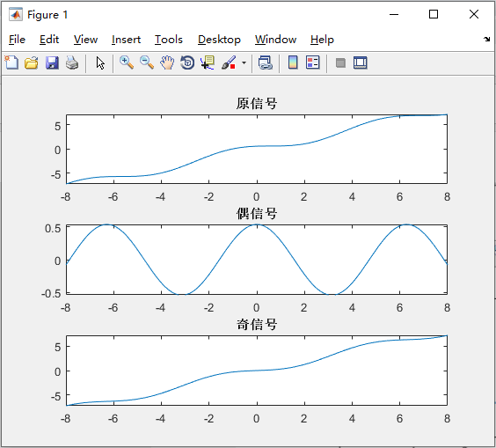Click the 原信号 subplot title
Screen dimensions: 496x448
(257, 104)
